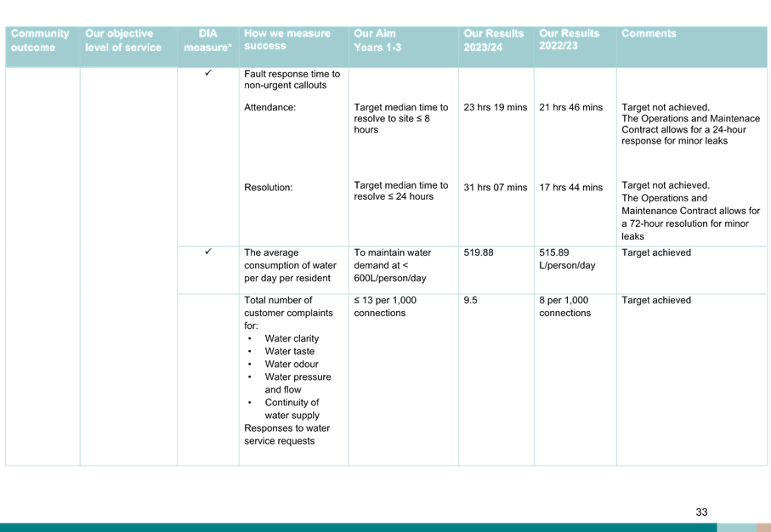Click the checkmark beside Fault response time
771x532 pixels.
coord(208,73)
